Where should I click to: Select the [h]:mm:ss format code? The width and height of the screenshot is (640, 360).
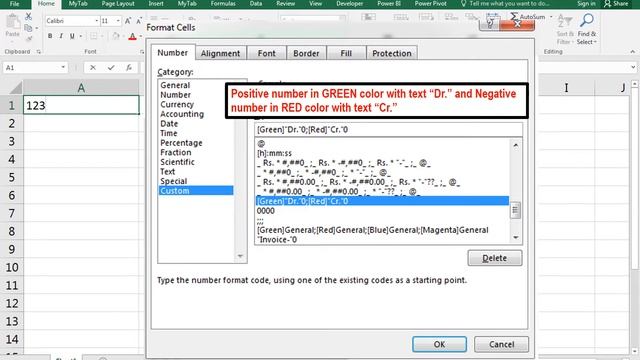coord(274,153)
